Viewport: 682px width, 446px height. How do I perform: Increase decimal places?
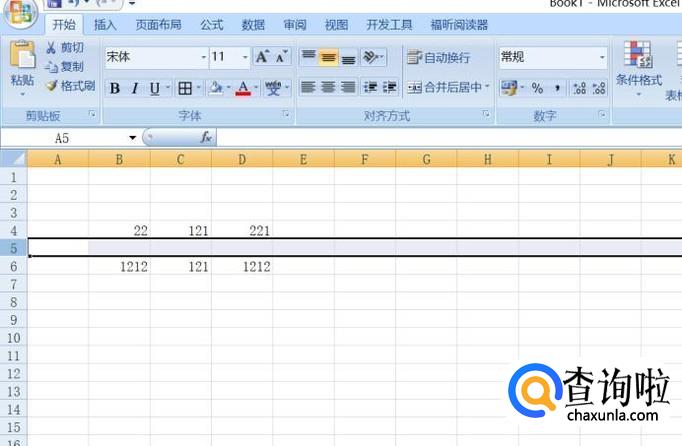(579, 88)
